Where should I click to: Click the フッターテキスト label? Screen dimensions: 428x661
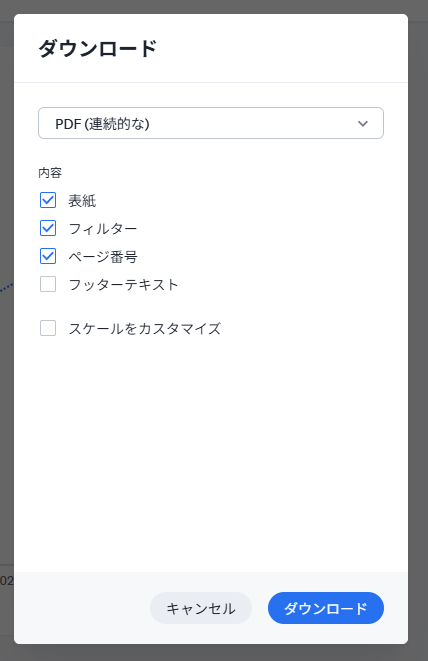pyautogui.click(x=124, y=285)
